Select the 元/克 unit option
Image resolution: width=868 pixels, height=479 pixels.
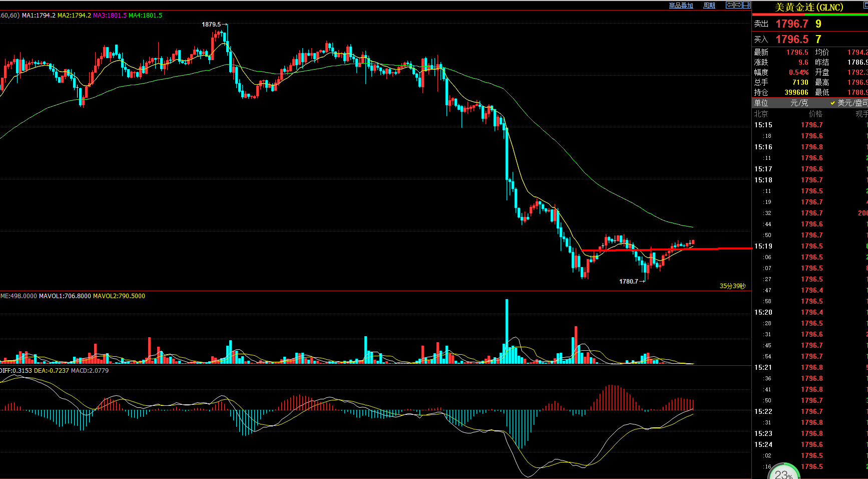(799, 103)
